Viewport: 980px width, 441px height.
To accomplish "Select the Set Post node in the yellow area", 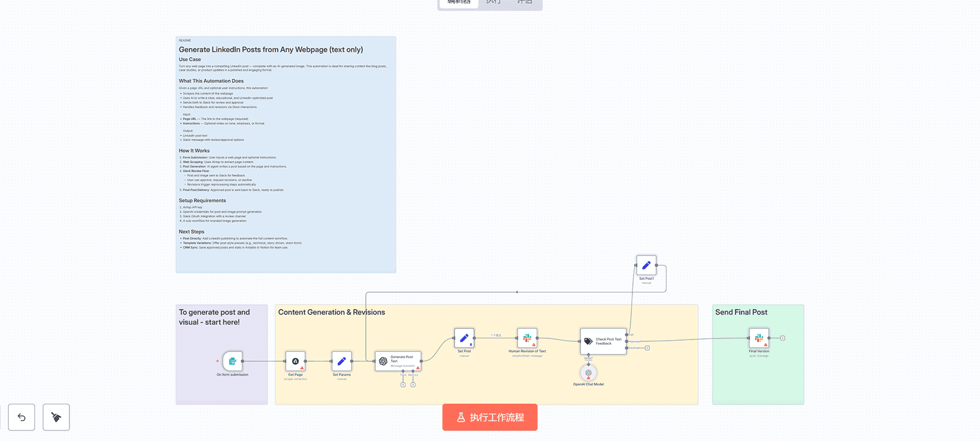I will point(464,338).
